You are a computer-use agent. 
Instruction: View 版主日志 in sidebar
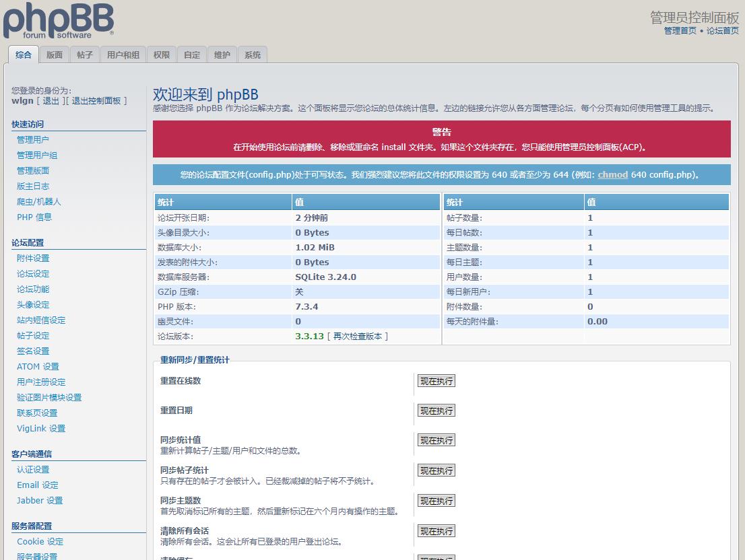[x=33, y=186]
